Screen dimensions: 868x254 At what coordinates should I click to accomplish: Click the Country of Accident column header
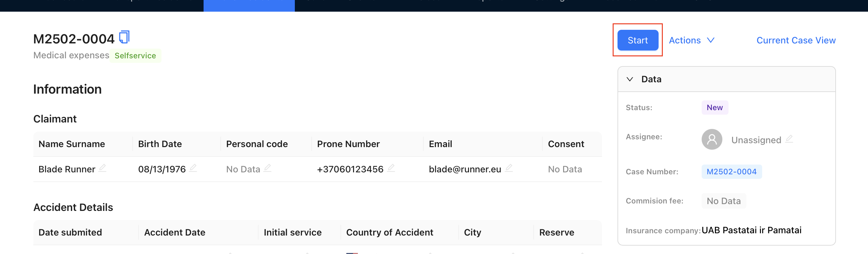click(x=390, y=232)
